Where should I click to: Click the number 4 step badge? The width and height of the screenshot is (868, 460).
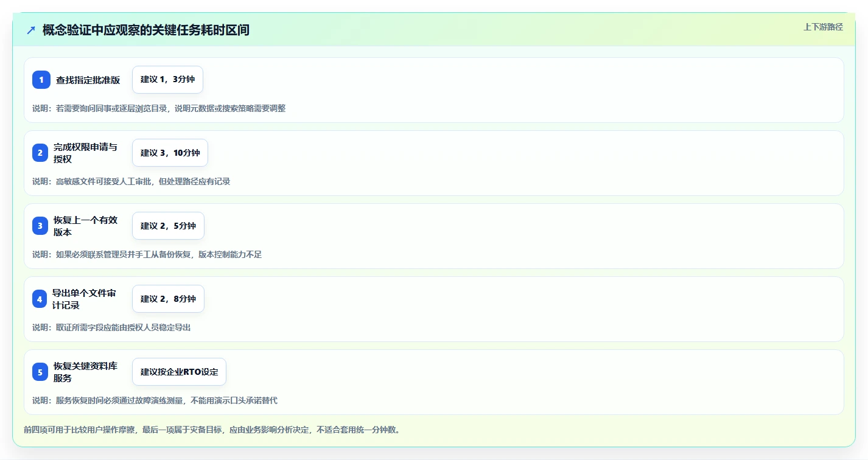[40, 299]
